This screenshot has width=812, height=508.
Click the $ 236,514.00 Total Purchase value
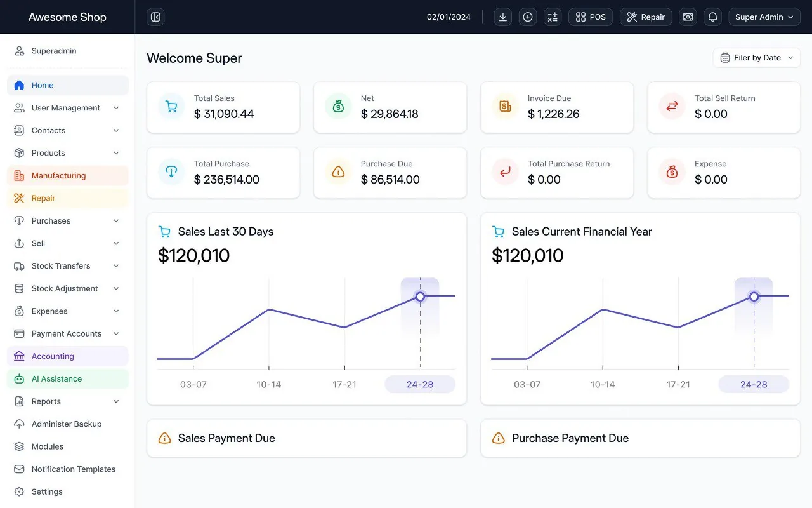click(x=226, y=180)
